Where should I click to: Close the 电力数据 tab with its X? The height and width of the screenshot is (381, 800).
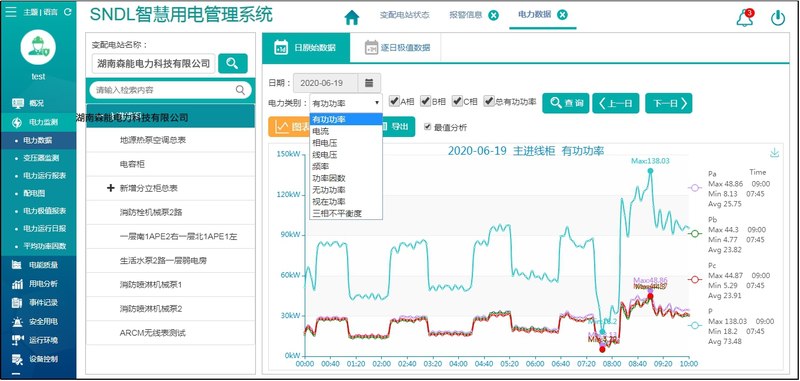[x=562, y=15]
